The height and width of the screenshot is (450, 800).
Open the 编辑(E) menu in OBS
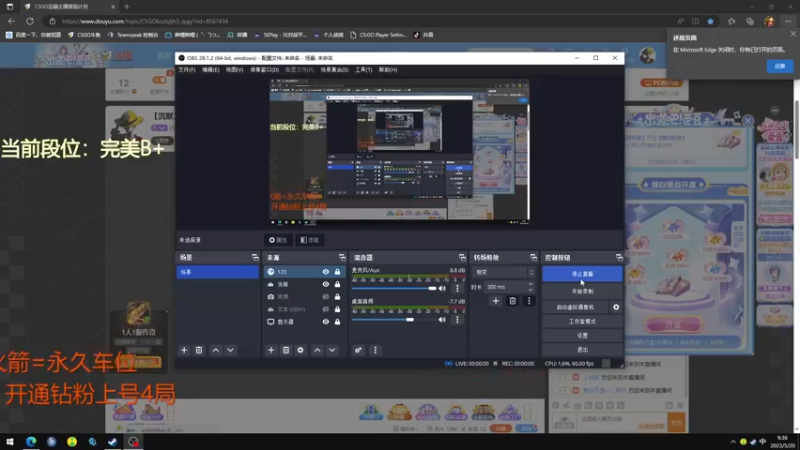pos(210,70)
